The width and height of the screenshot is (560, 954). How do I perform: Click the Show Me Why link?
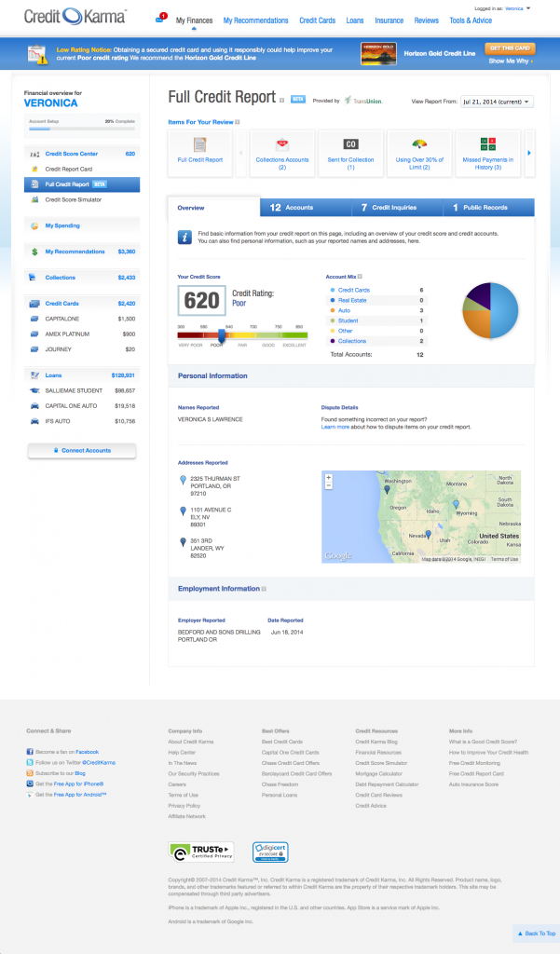pos(511,61)
